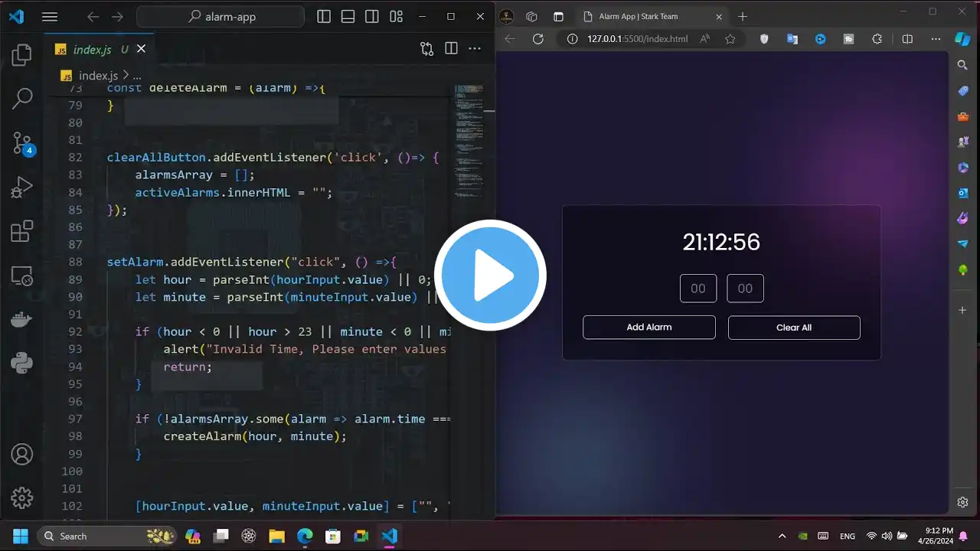Open the Edge sidebar Search
Viewport: 980px width, 551px height.
963,66
